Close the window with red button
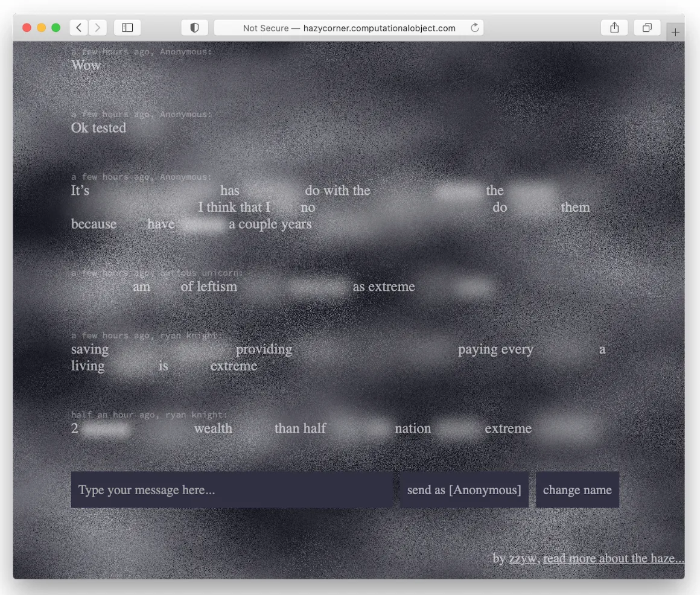This screenshot has height=595, width=700. tap(27, 28)
